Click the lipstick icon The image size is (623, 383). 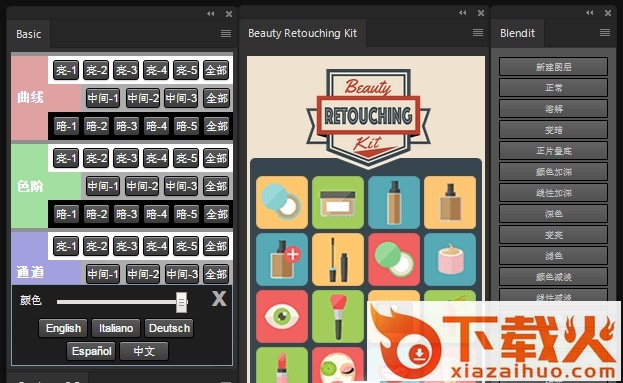282,365
